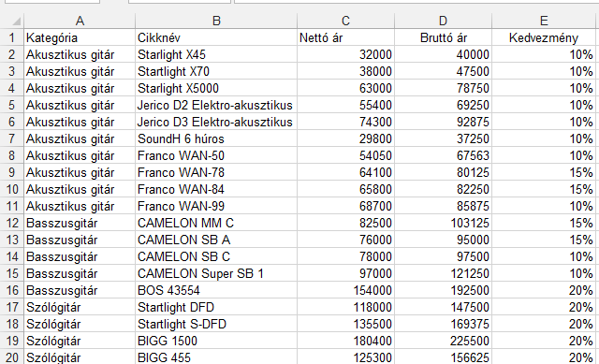This screenshot has width=599, height=364.
Task: Select row 1 header
Action: [12, 37]
